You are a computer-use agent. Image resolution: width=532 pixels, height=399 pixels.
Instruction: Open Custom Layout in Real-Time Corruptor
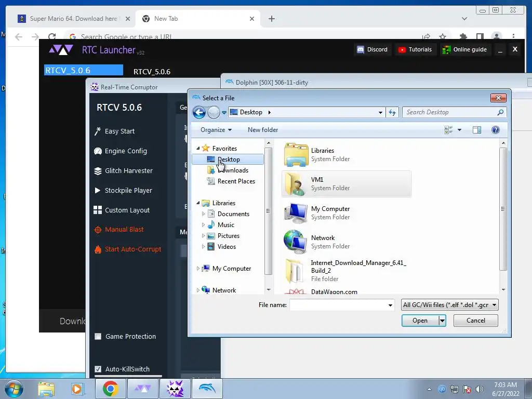click(122, 210)
